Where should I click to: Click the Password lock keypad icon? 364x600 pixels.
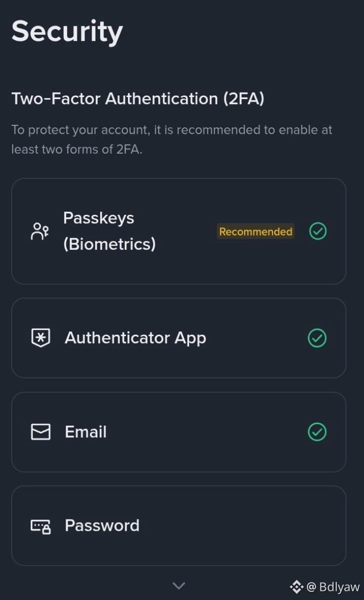tap(40, 526)
